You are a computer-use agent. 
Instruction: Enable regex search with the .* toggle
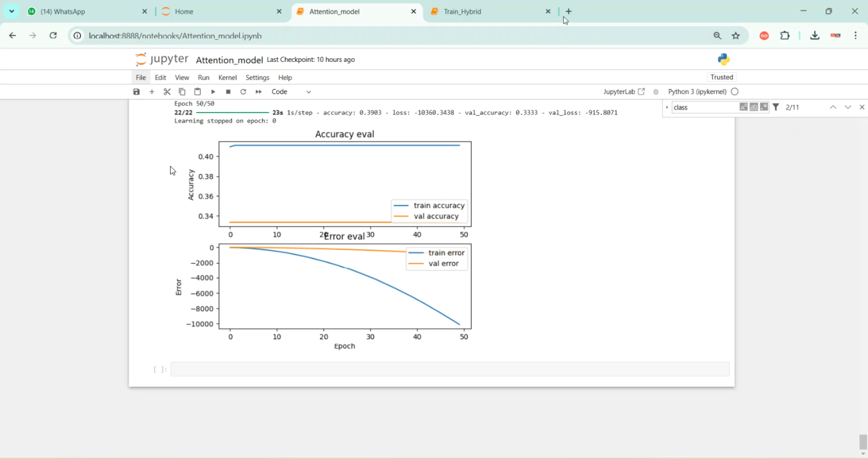[763, 107]
